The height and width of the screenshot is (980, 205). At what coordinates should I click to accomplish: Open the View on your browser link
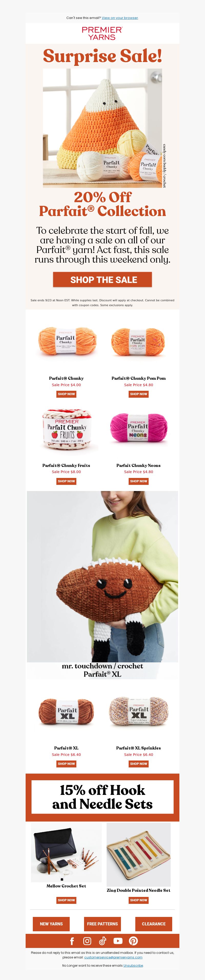(120, 18)
